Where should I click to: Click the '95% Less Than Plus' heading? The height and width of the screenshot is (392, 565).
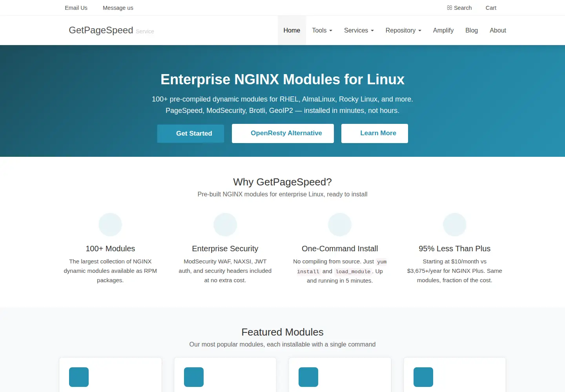(x=455, y=249)
